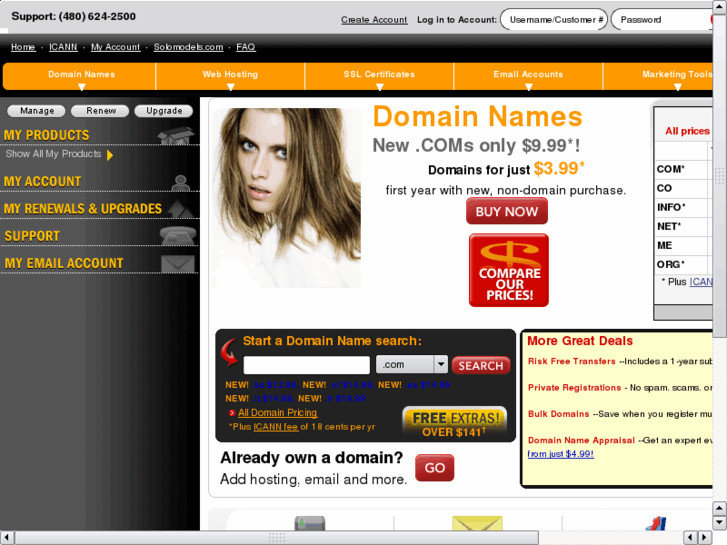The width and height of the screenshot is (727, 545).
Task: Click the Compare Our Prices dollar badge
Action: pyautogui.click(x=509, y=270)
